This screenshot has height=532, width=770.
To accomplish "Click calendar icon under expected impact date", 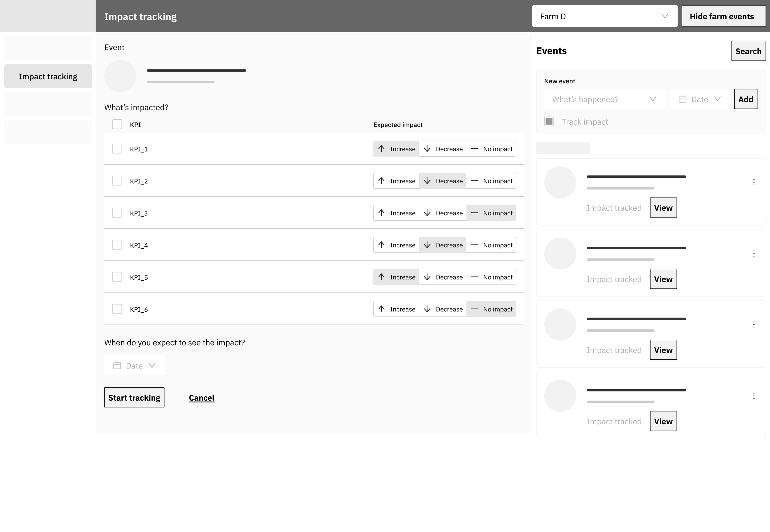I will pos(117,365).
